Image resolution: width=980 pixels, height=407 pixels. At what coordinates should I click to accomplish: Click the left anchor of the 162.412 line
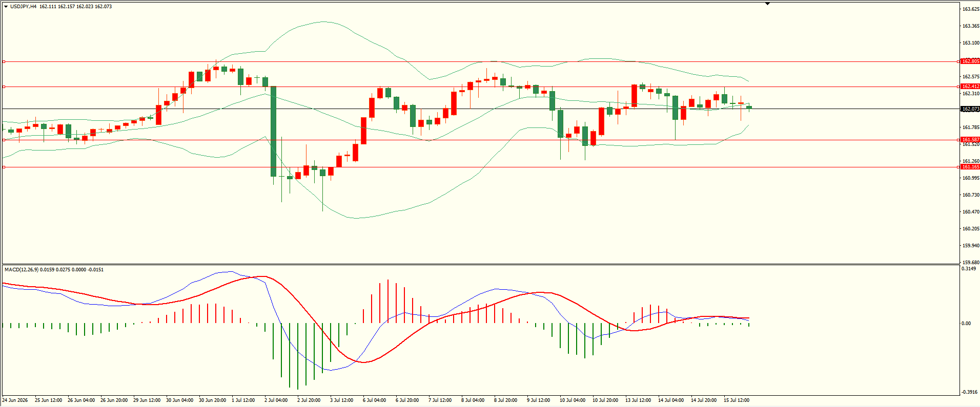[x=4, y=87]
